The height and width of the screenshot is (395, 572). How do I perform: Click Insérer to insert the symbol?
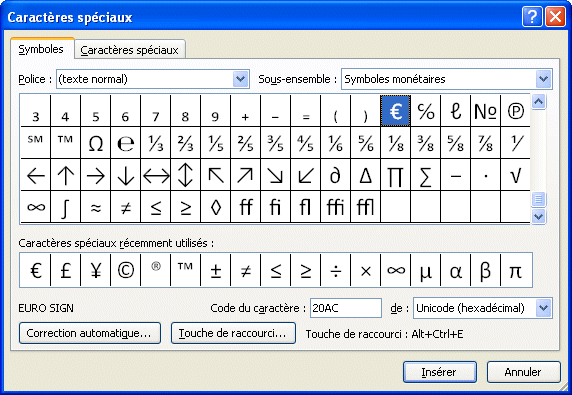coord(440,372)
